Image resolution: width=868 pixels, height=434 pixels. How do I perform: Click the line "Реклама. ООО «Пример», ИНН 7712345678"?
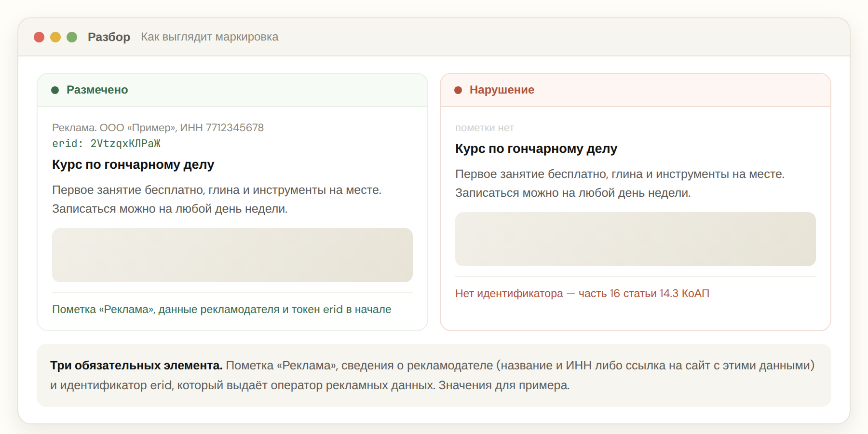click(158, 128)
